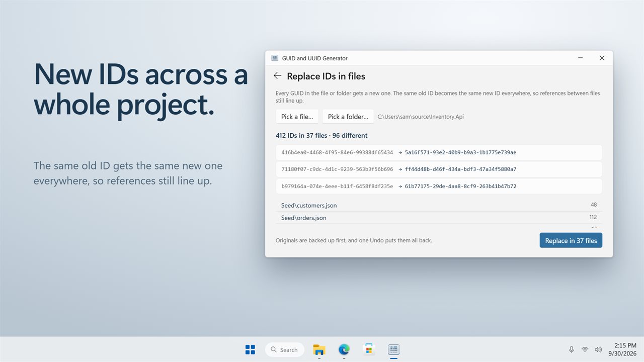The height and width of the screenshot is (362, 644).
Task: Click old ID starting with b979164a
Action: point(337,186)
